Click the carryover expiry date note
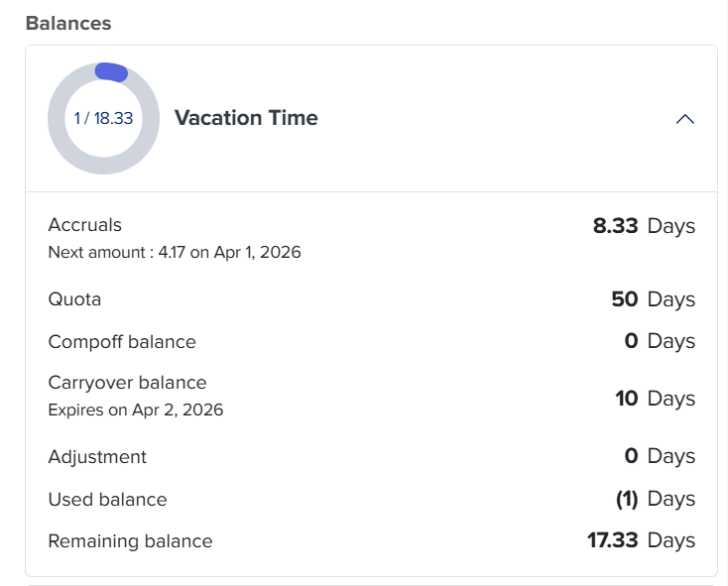 coord(136,410)
